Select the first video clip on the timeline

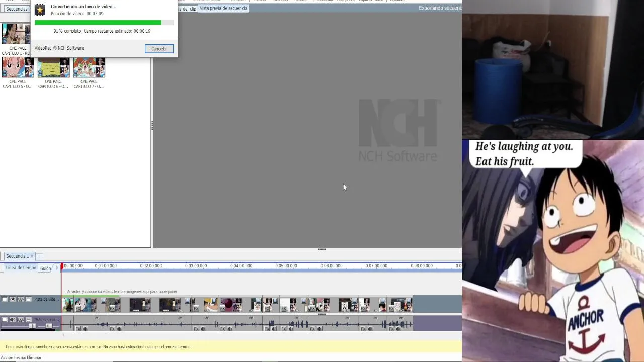68,305
